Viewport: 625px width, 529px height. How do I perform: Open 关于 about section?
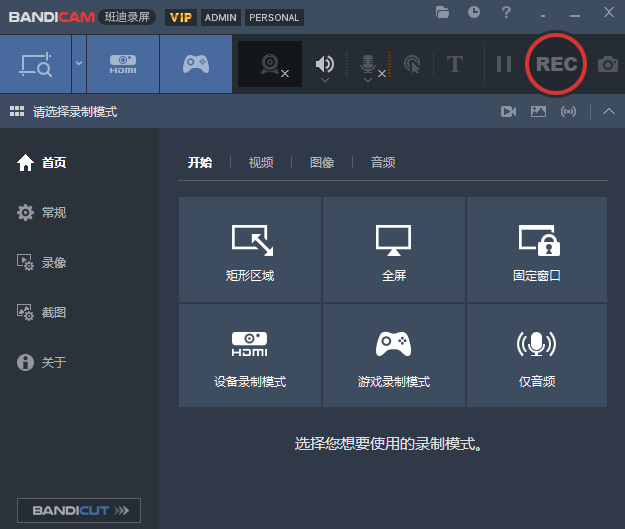(41, 362)
